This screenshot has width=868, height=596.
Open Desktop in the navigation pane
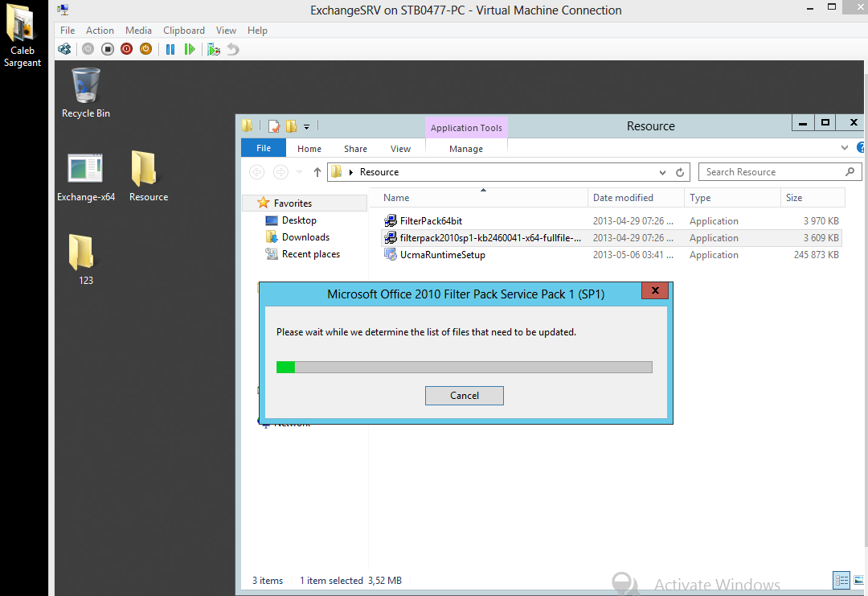299,220
